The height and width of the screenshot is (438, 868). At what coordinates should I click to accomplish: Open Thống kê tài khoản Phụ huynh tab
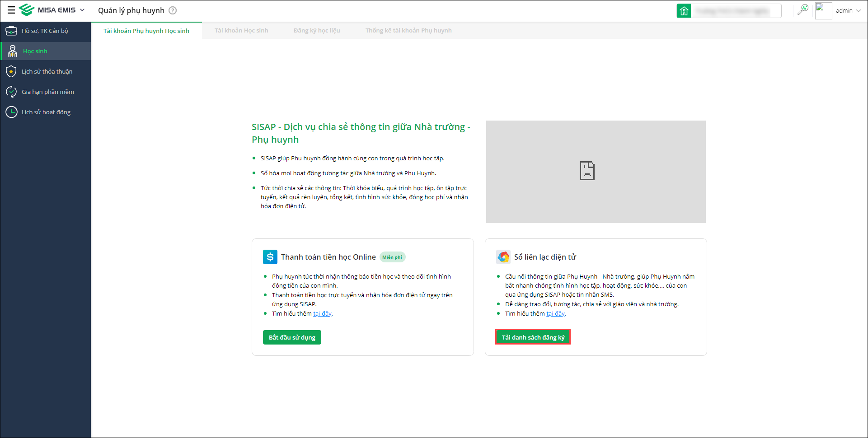pyautogui.click(x=408, y=31)
